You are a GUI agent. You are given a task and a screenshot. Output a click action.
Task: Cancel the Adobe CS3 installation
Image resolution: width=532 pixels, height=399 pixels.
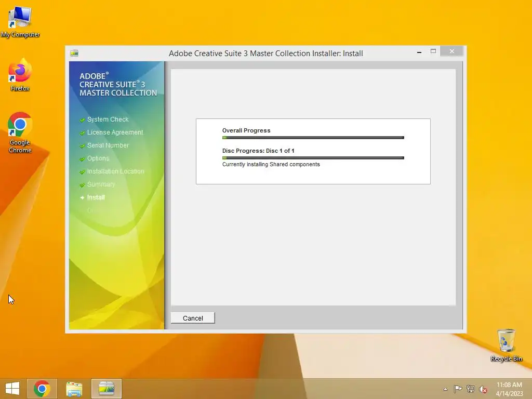point(193,318)
